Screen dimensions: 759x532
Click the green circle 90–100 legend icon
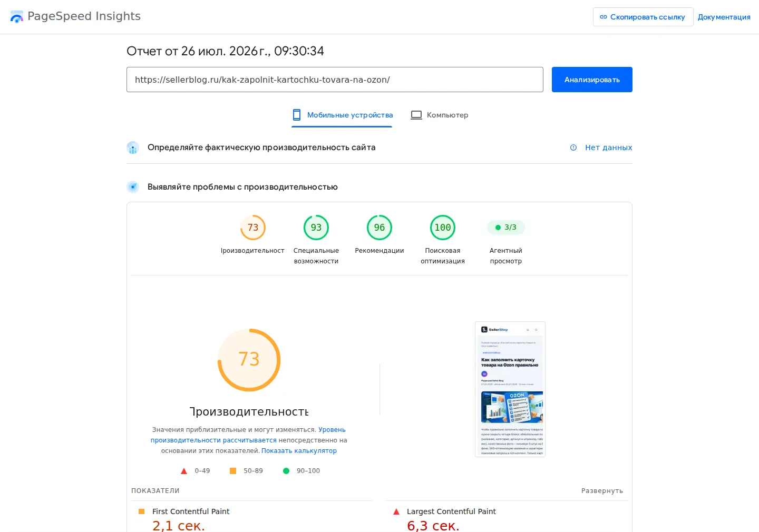coord(286,471)
